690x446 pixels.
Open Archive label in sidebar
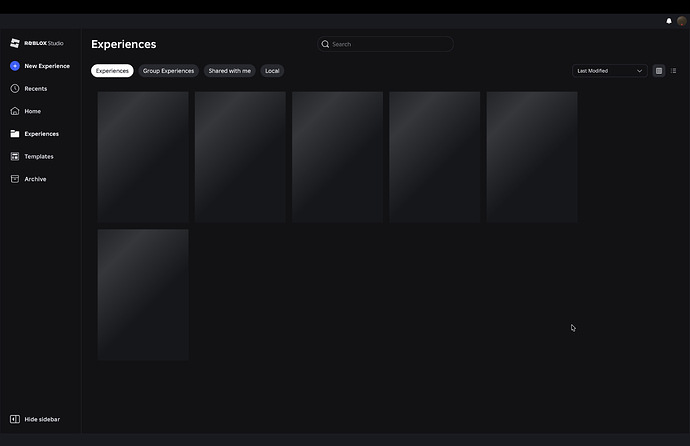(x=35, y=179)
